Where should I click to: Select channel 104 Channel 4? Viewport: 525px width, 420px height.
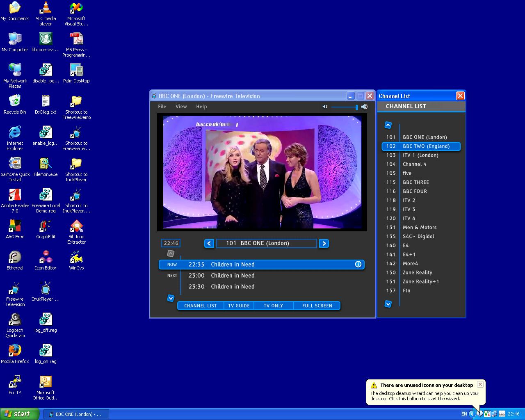(x=421, y=164)
